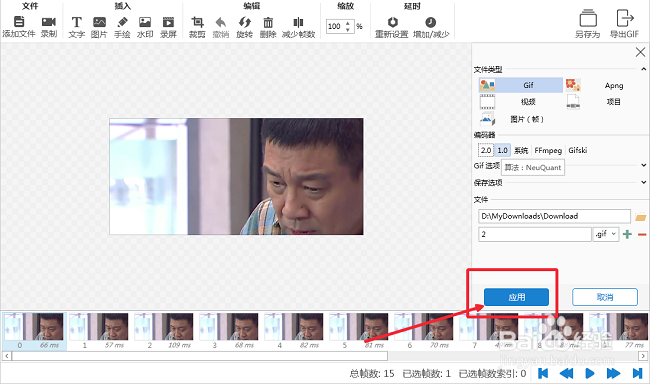Select frame 0 thumbnail (66 ms)
The width and height of the screenshot is (650, 384).
(x=34, y=331)
